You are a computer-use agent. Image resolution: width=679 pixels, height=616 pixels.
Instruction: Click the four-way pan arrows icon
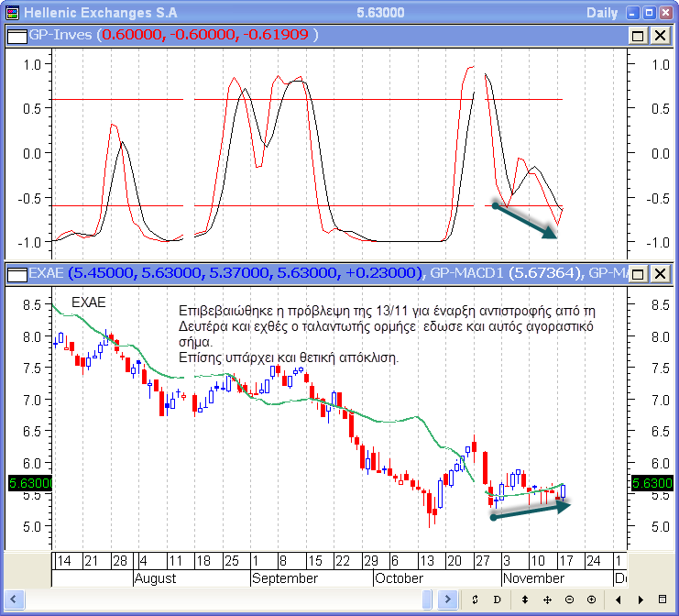pos(547,599)
